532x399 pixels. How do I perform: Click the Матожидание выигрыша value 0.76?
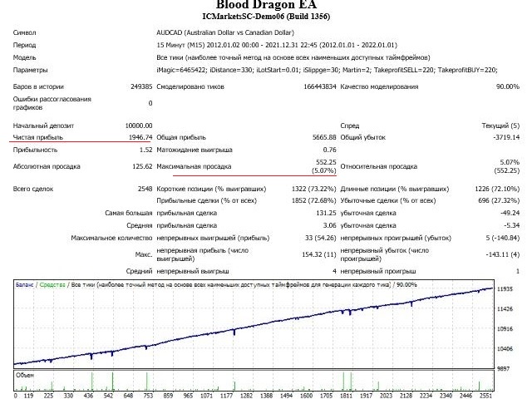[329, 150]
